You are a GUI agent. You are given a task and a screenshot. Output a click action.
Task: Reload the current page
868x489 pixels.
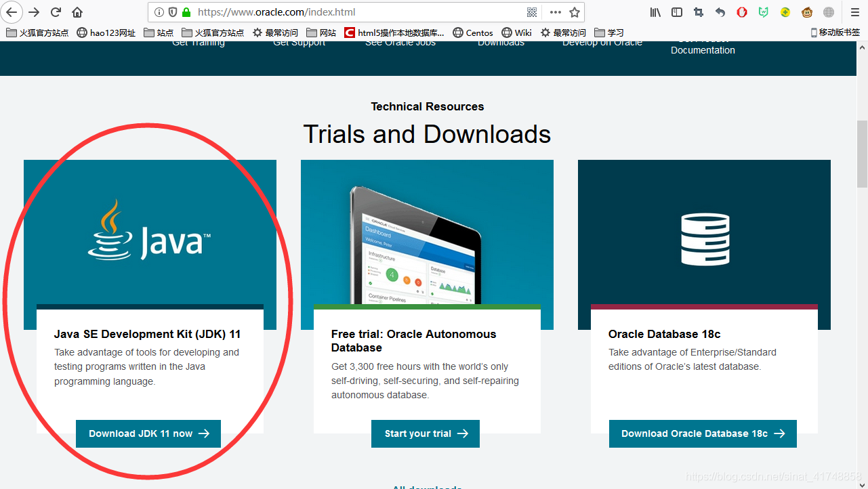pos(56,12)
